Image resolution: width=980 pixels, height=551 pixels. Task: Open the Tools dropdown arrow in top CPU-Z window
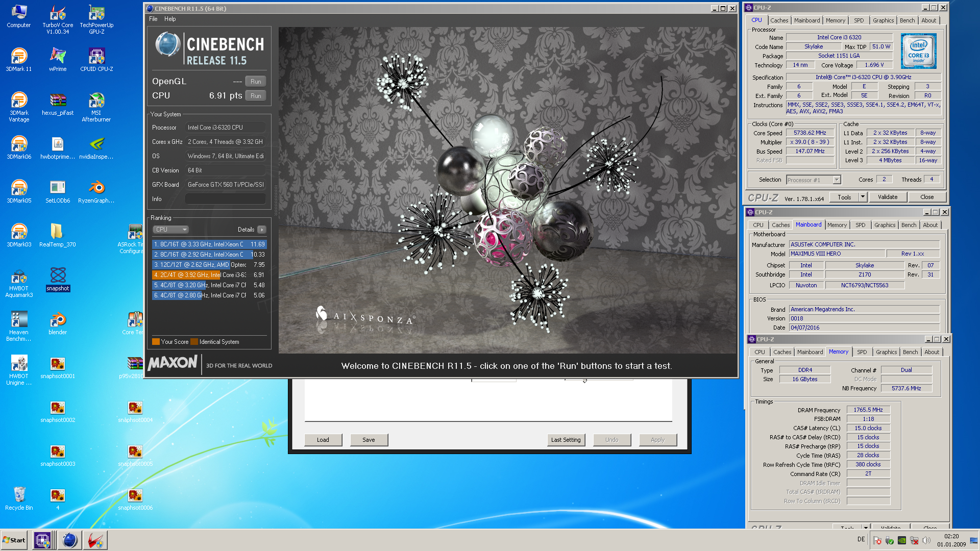[863, 197]
